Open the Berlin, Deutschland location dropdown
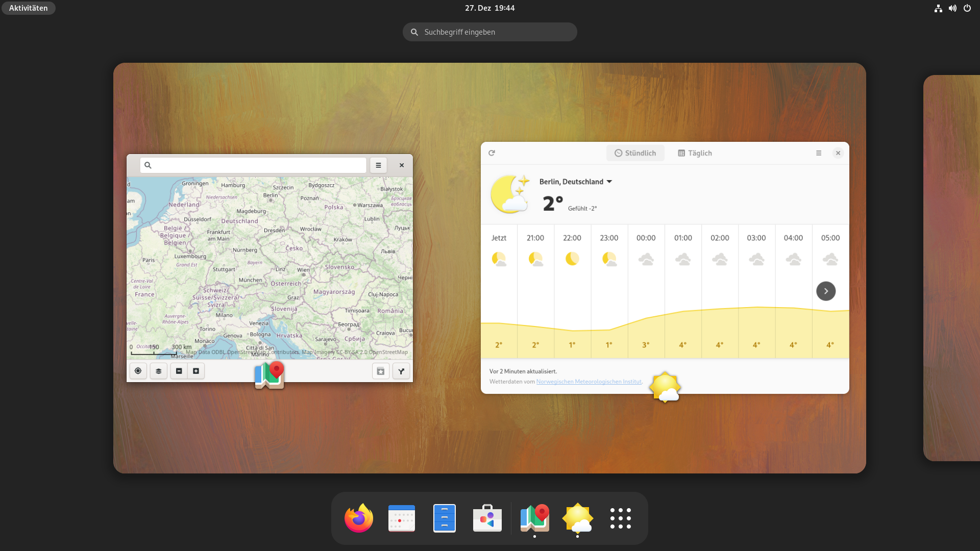 [576, 181]
